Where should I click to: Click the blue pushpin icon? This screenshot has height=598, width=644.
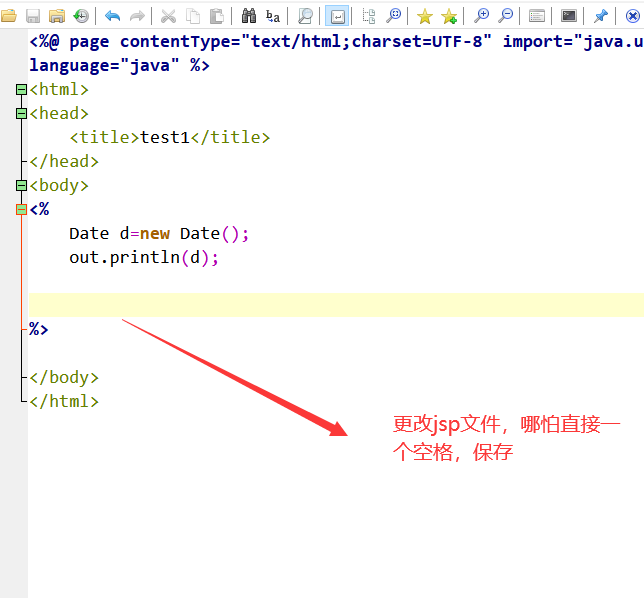(x=600, y=16)
